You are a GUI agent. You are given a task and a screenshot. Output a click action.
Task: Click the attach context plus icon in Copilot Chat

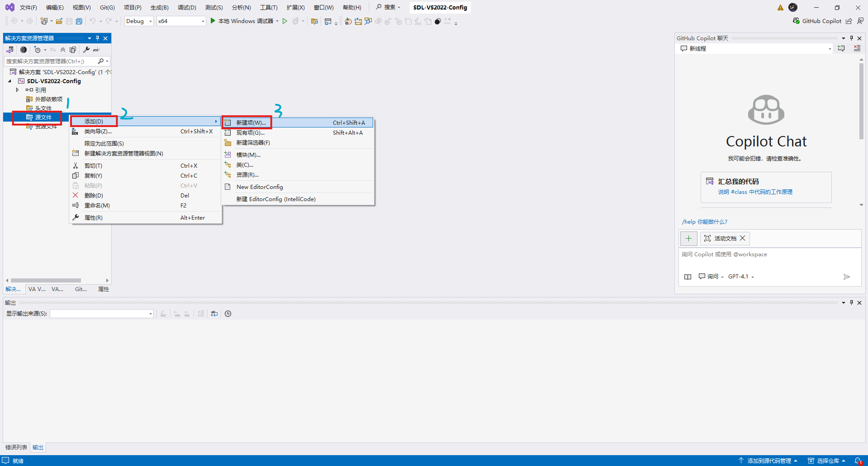click(x=688, y=238)
